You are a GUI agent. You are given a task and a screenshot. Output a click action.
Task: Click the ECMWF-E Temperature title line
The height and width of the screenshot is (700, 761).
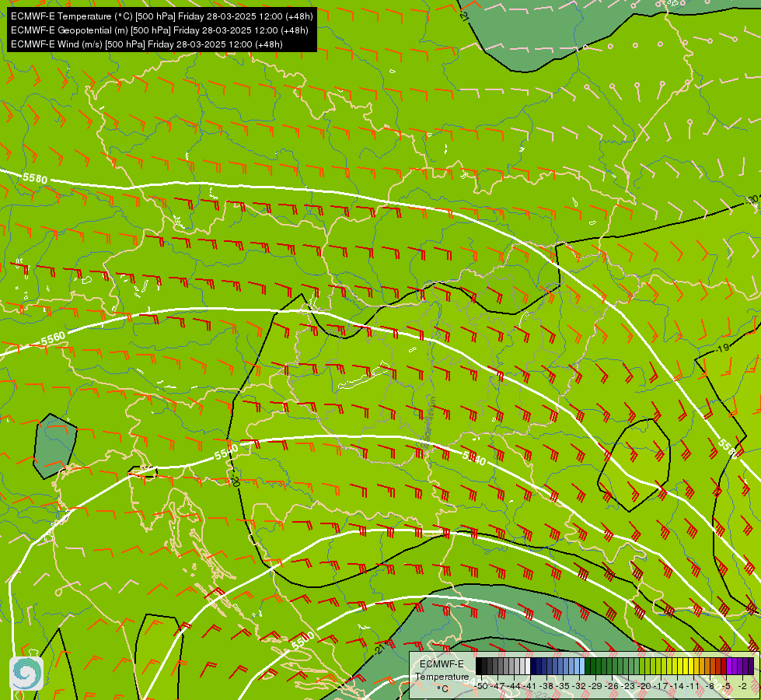tap(162, 16)
